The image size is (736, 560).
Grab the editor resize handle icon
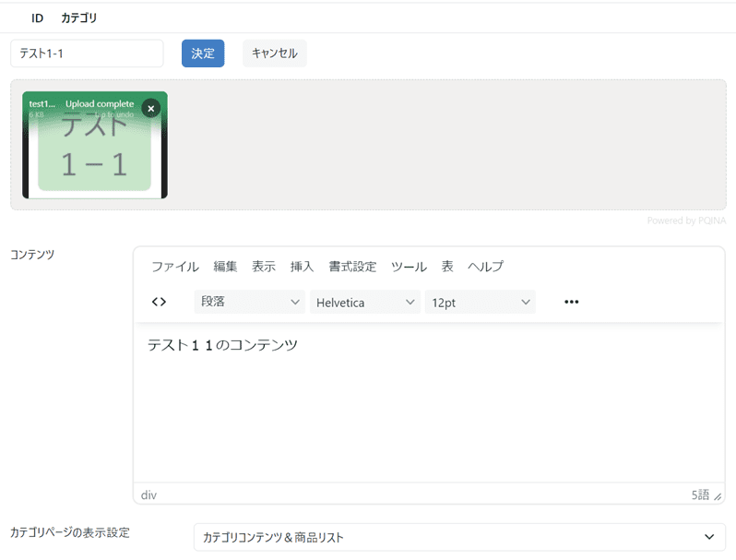(718, 495)
